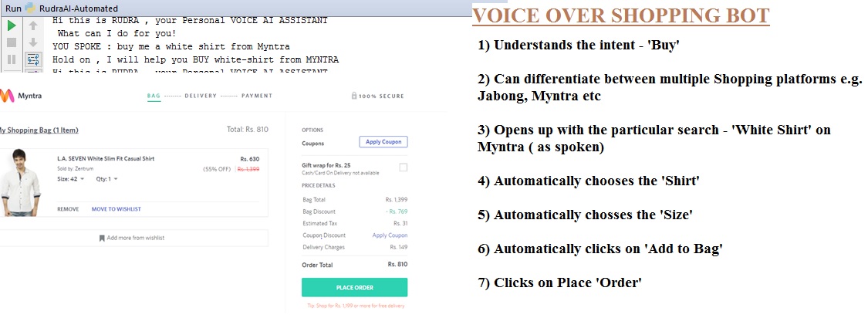This screenshot has height=318, width=868.
Task: Click the Order Total Rs. 810 value
Action: tap(397, 264)
